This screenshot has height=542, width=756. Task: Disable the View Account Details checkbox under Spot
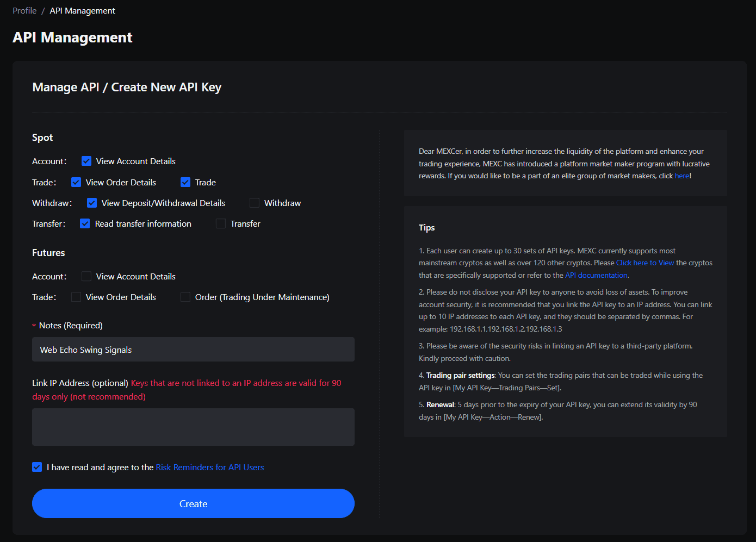(x=86, y=161)
